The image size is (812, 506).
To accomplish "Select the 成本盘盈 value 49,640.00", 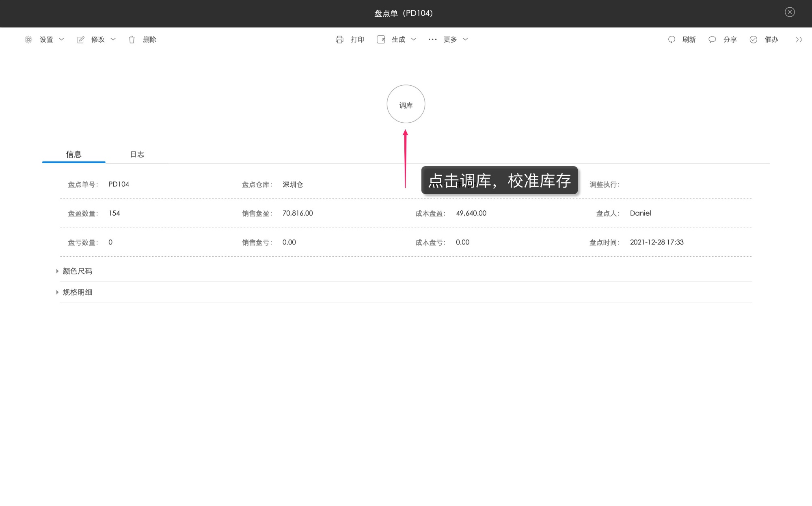I will [471, 213].
